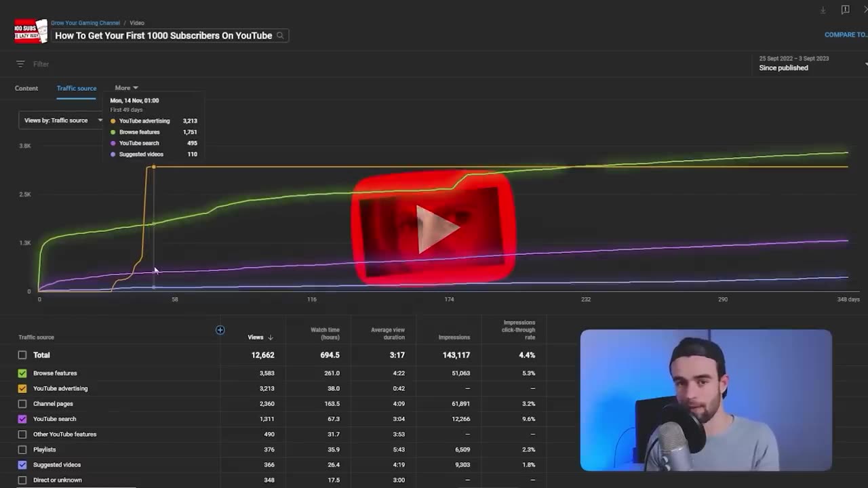Screen dimensions: 868x488
Task: Click the total impressions value 143,117
Action: (x=456, y=355)
